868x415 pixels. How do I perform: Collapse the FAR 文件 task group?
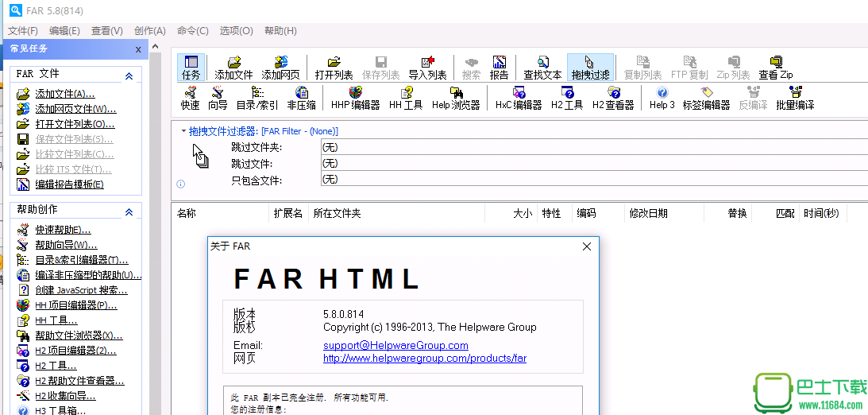coord(129,76)
